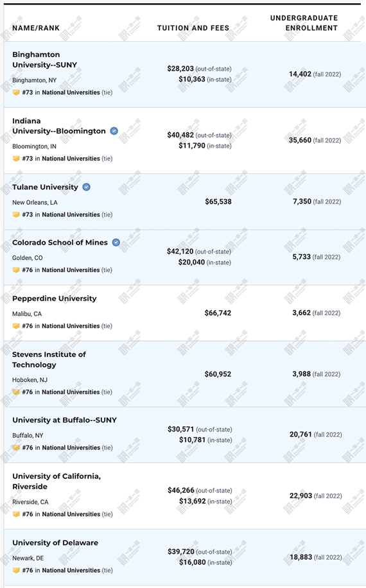366x588 pixels.
Task: Click the verified checkmark next to Tulane University
Action: tap(86, 187)
